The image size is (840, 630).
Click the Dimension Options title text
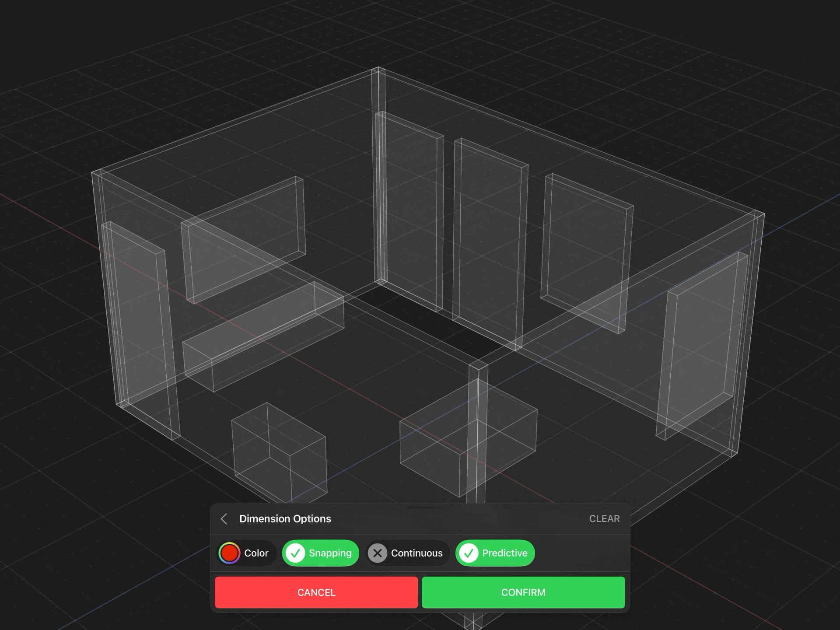point(285,519)
